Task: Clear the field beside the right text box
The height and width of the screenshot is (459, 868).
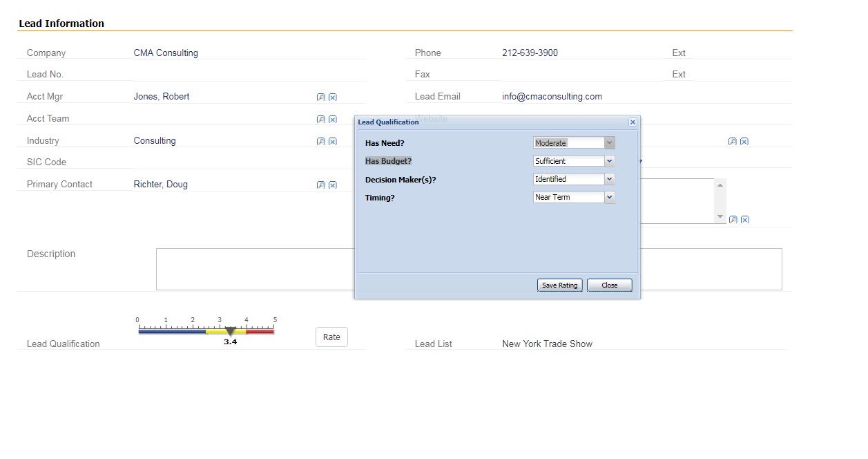Action: 744,219
